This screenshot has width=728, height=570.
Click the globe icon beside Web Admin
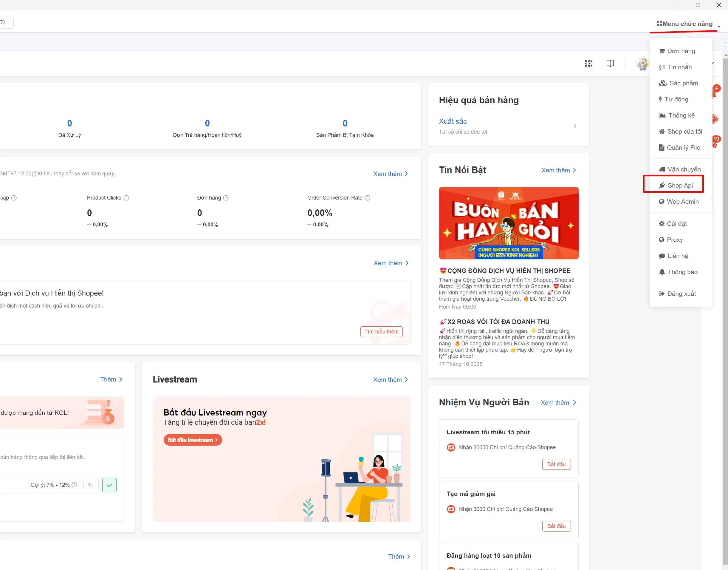[x=662, y=202]
